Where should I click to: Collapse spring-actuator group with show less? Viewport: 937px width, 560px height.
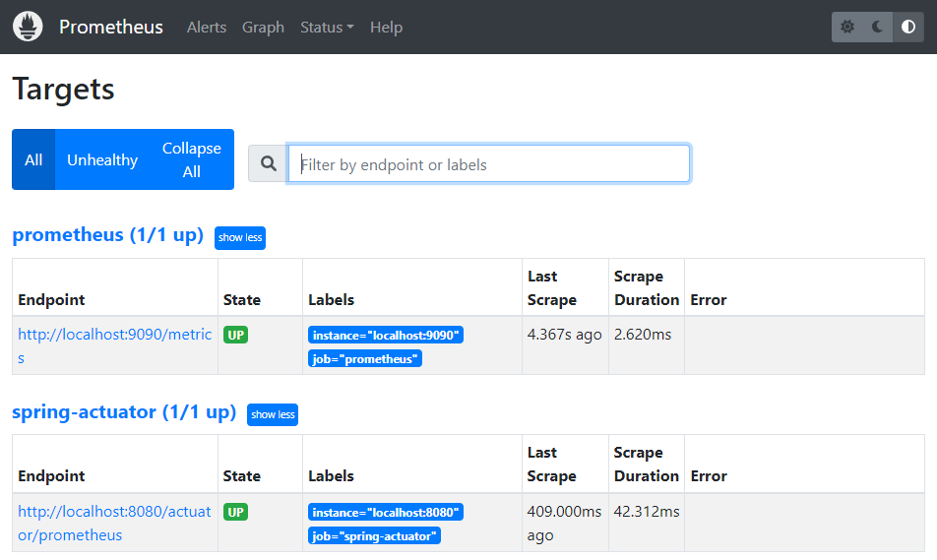[x=273, y=414]
